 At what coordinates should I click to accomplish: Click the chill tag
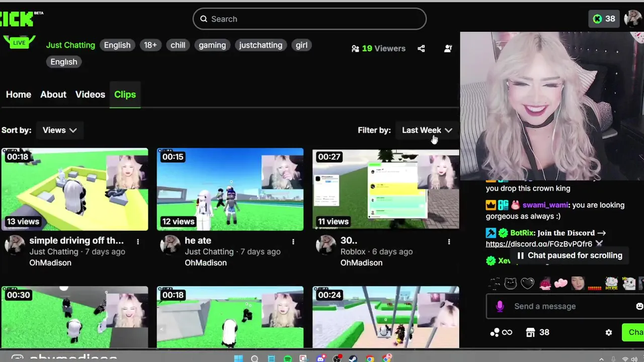click(x=178, y=45)
